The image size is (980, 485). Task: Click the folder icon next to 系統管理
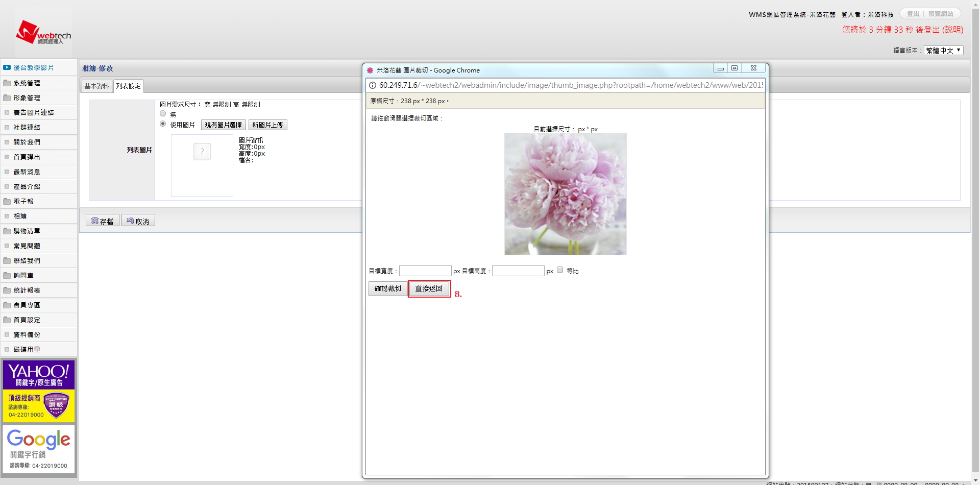(x=7, y=83)
